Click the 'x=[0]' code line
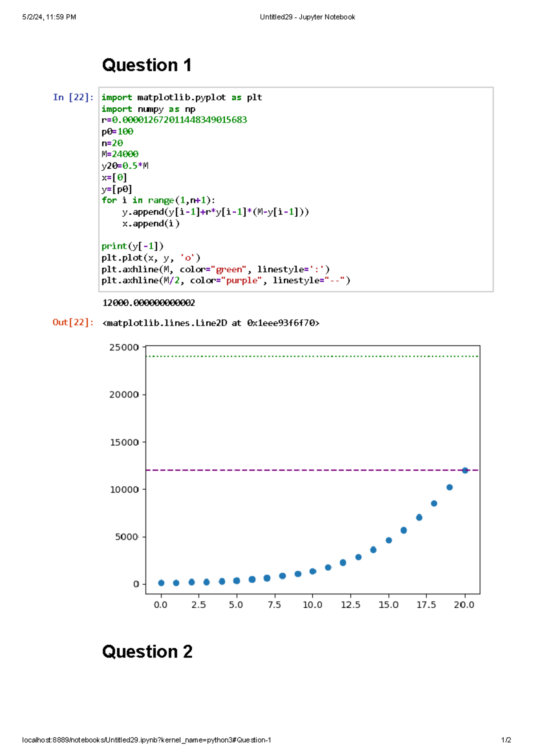Viewport: 534px width, 756px height. [x=114, y=177]
